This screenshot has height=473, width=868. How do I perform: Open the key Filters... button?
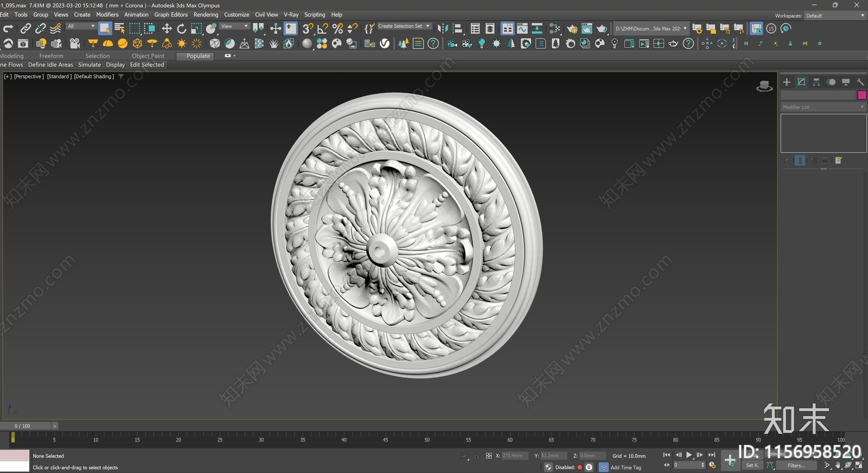click(796, 465)
